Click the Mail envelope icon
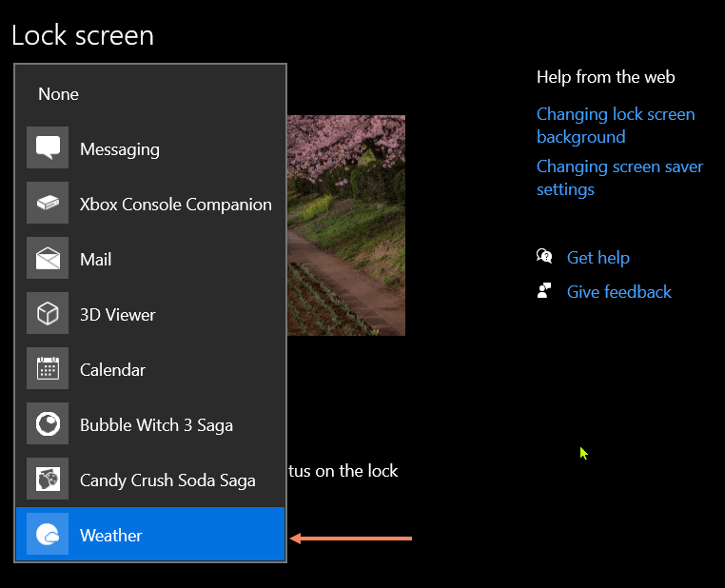Viewport: 725px width, 588px height. pos(48,259)
